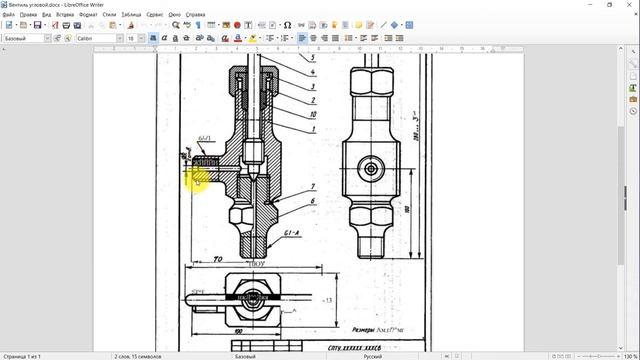Select the valve drawing image in document
640x360 pixels.
(293, 202)
